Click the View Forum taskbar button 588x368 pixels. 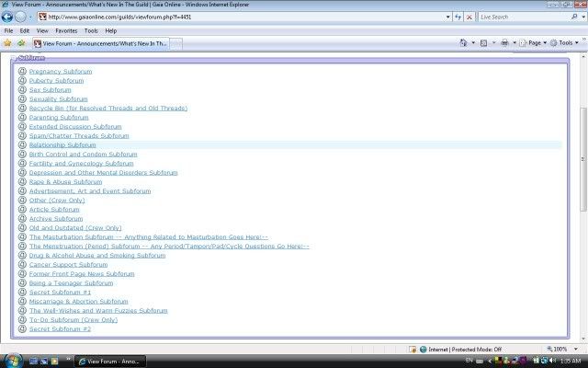tap(110, 362)
